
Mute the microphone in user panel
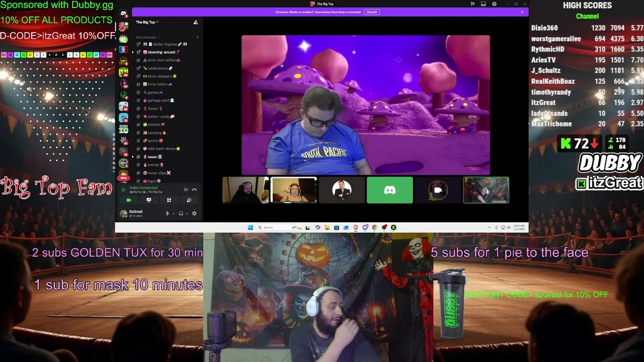tap(168, 214)
